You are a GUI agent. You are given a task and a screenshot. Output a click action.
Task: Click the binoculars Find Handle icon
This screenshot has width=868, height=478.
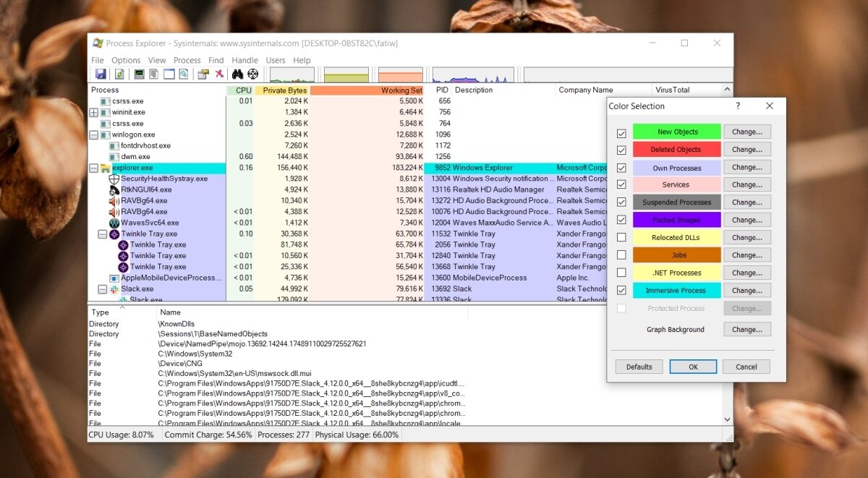237,74
